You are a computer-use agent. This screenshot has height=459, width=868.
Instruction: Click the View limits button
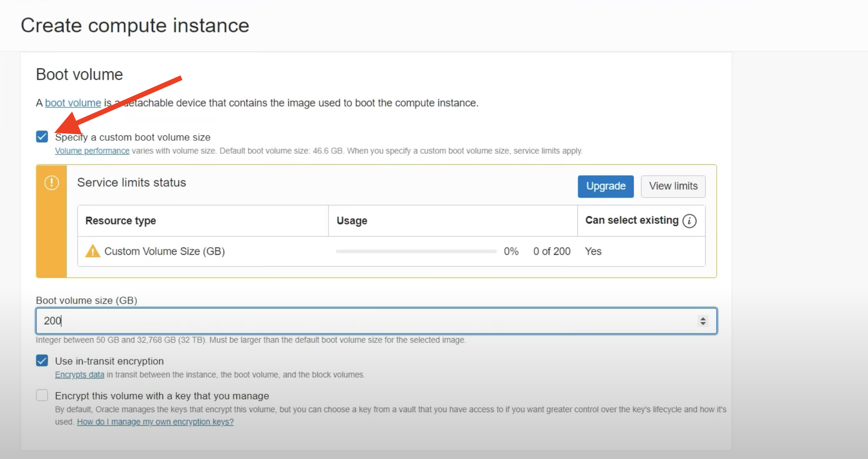672,186
